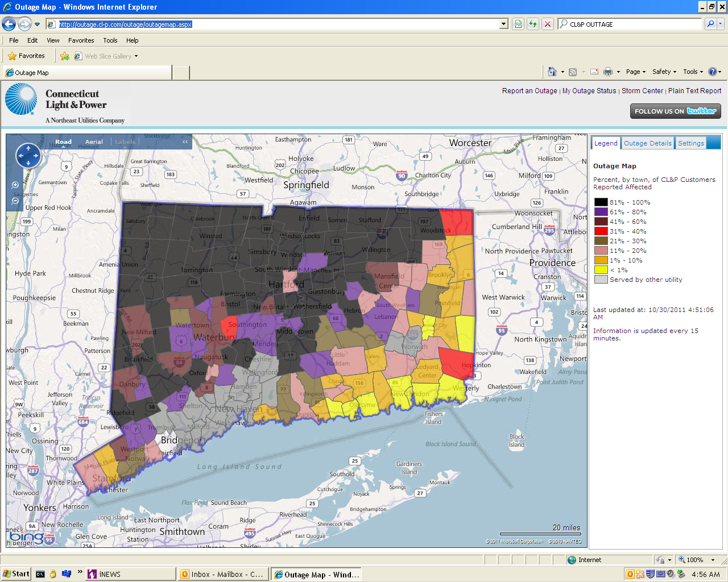Click the black 81% - 100% legend swatch
This screenshot has width=728, height=582.
[x=601, y=202]
